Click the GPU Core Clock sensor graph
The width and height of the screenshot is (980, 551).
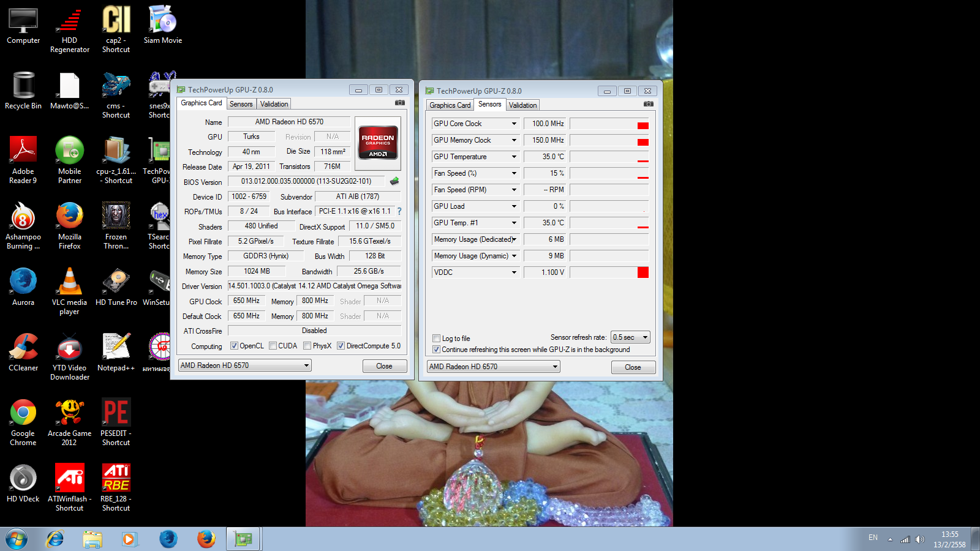(609, 124)
